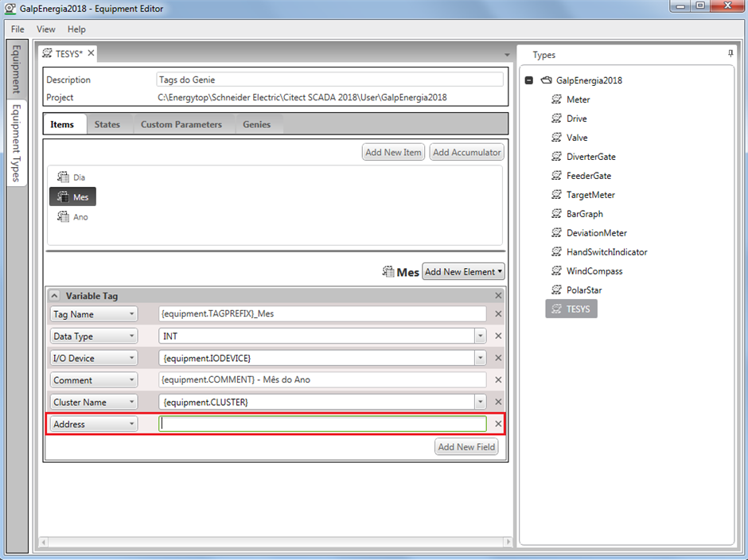Open the Comment field selector dropdown
This screenshot has width=748, height=560.
pos(94,379)
